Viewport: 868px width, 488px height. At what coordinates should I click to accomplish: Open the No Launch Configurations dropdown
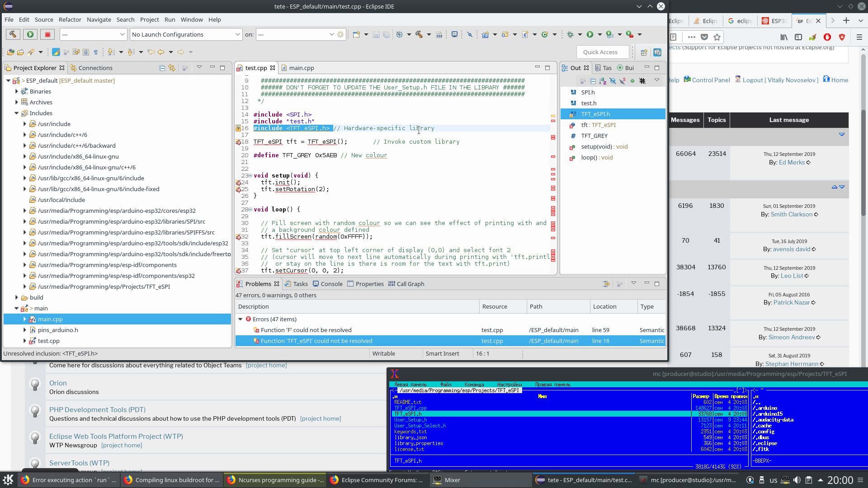coord(186,34)
